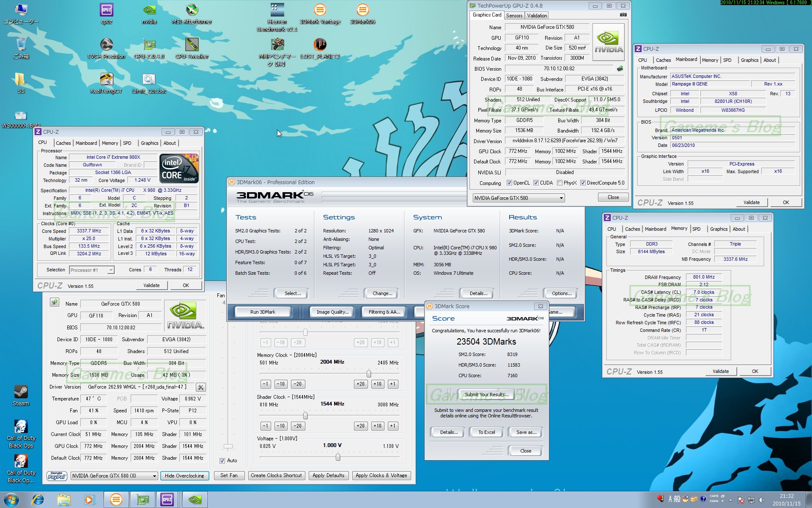
Task: Click Run 3DMark button
Action: (x=263, y=312)
